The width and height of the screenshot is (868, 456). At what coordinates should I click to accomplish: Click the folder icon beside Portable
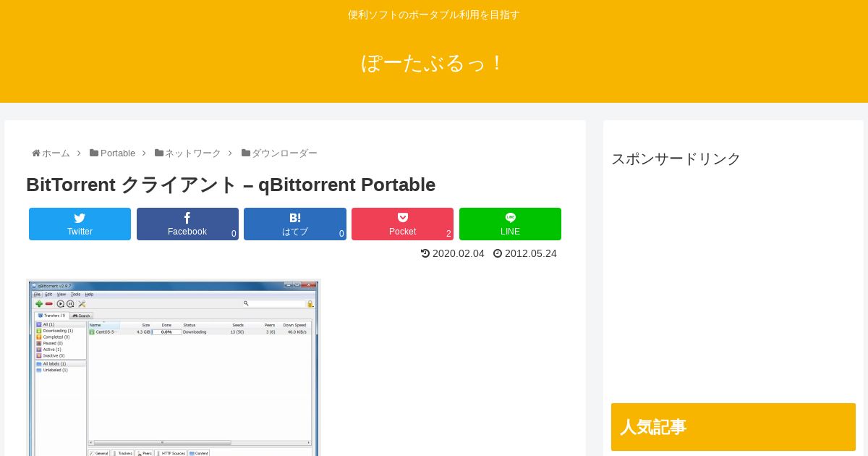coord(94,153)
